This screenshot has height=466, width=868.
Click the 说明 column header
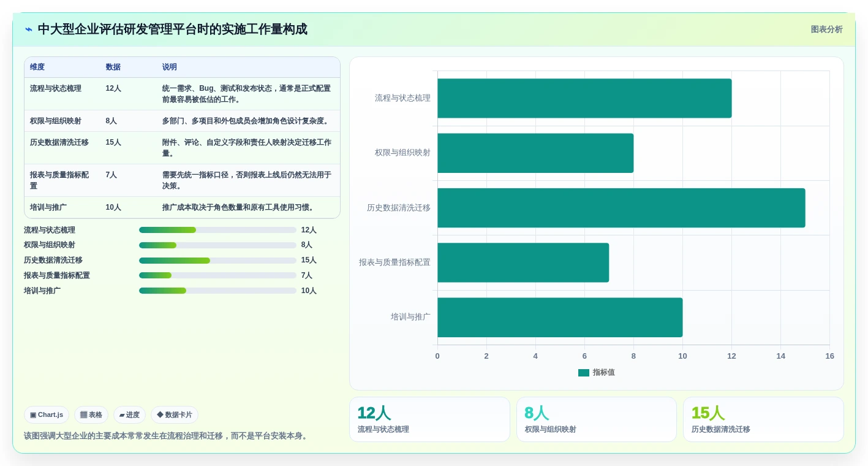click(169, 67)
